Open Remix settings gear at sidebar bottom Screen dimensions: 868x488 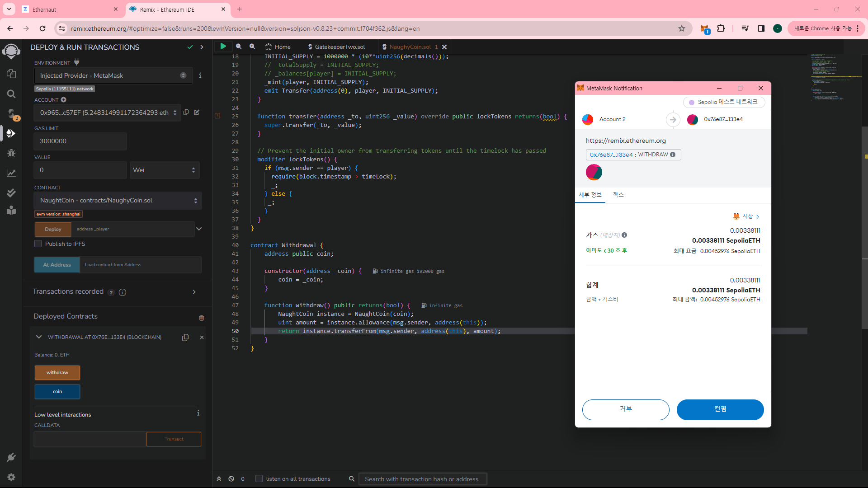11,477
